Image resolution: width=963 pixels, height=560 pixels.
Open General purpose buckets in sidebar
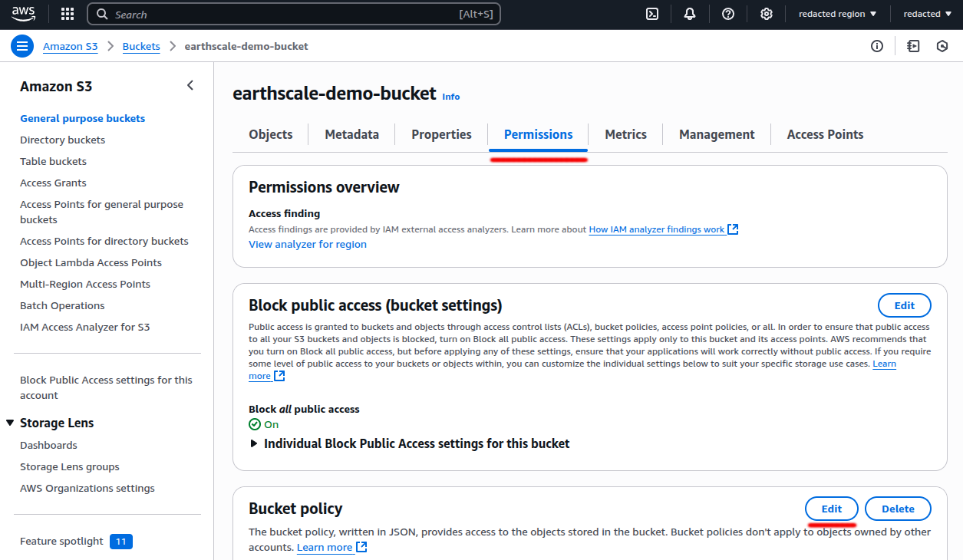[x=83, y=118]
